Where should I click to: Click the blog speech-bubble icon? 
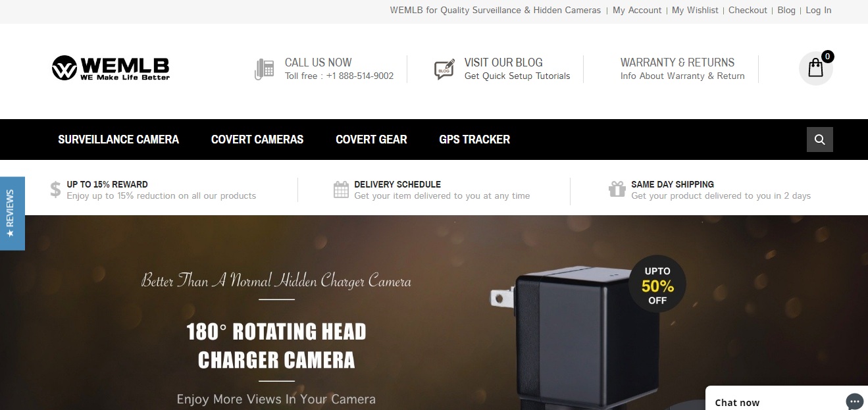click(444, 69)
